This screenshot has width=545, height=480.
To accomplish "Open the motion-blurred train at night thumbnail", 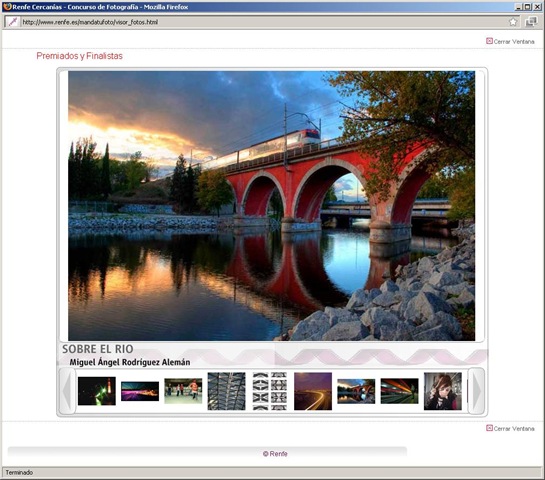I will point(399,391).
